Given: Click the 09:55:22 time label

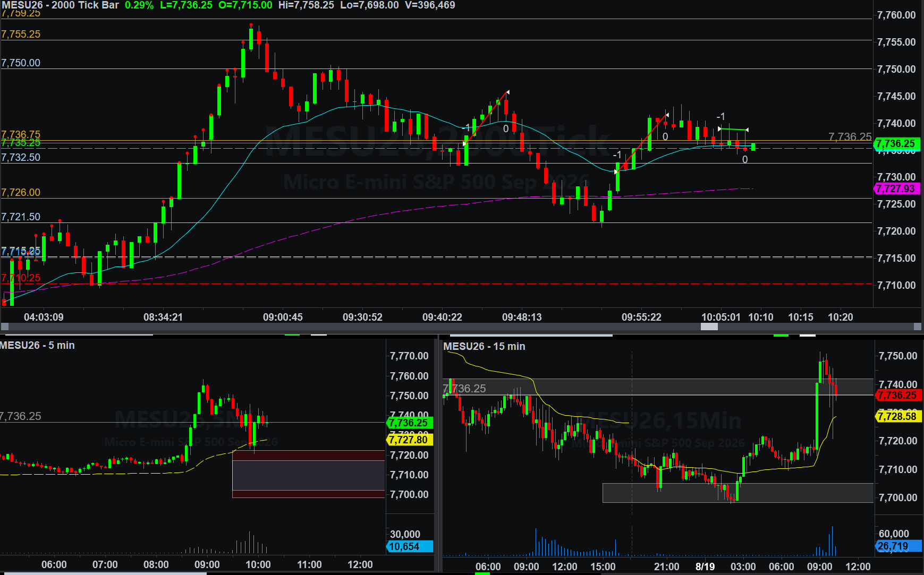Looking at the screenshot, I should click(641, 317).
